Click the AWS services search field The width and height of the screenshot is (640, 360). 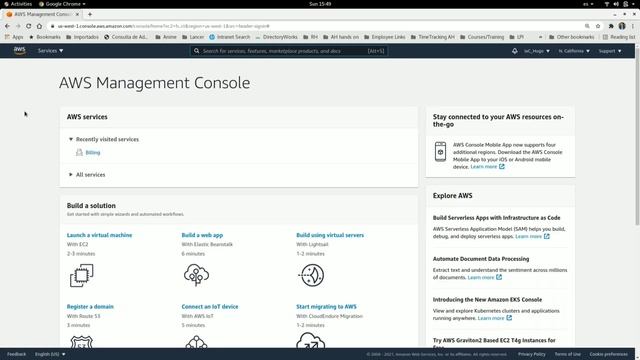(x=289, y=51)
